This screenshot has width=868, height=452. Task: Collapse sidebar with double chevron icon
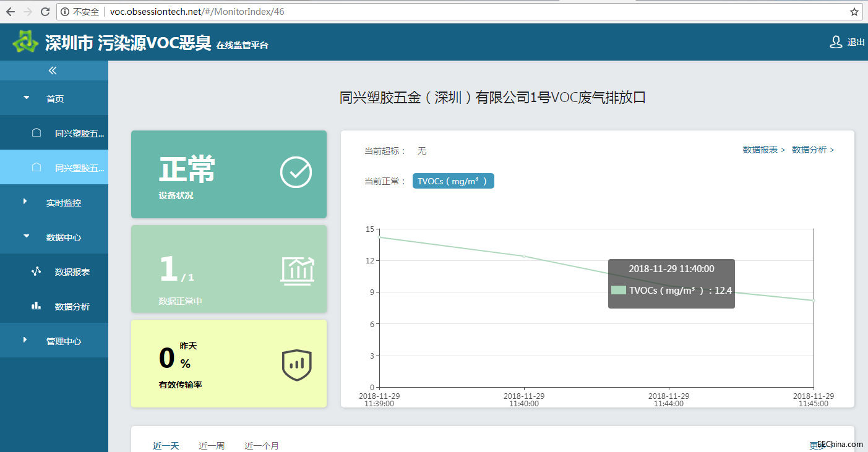click(x=53, y=70)
